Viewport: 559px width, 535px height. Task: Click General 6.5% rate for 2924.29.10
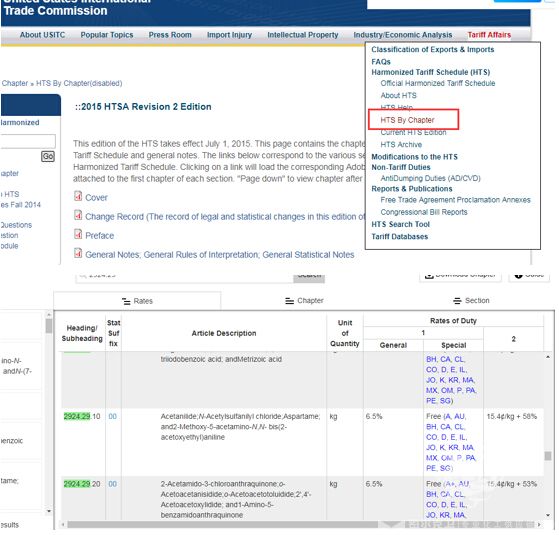pos(374,417)
